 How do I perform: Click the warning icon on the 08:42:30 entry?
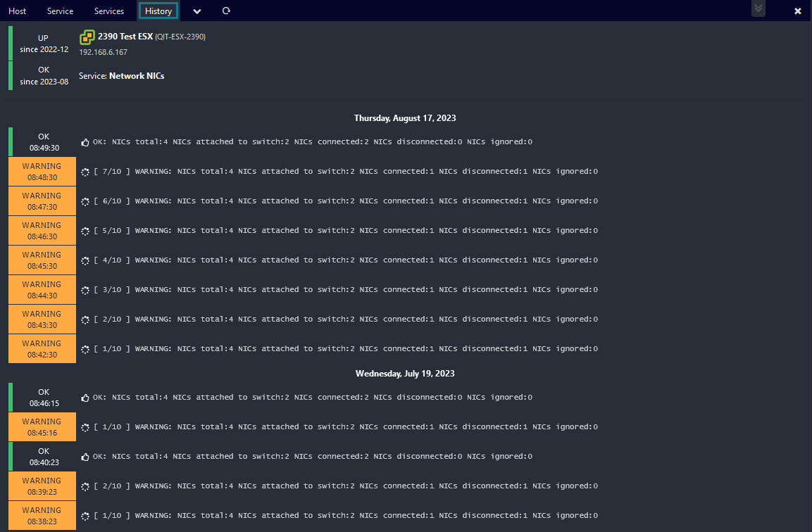tap(84, 348)
